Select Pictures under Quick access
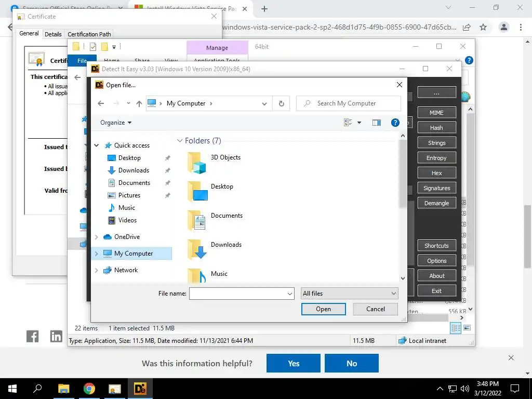 [x=129, y=195]
